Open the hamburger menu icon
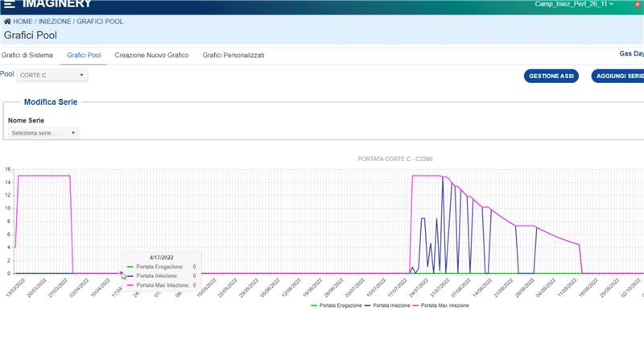 (x=9, y=4)
